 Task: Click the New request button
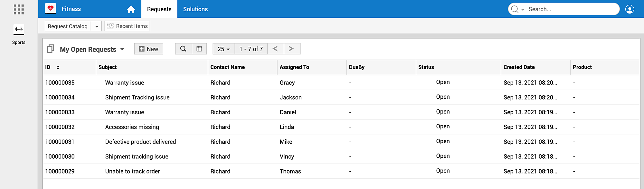(x=148, y=49)
